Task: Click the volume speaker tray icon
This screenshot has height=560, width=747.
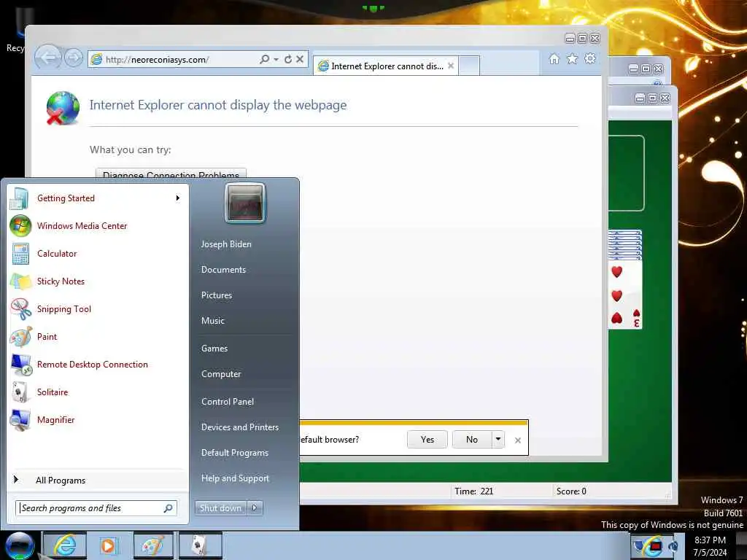Action: 673,546
